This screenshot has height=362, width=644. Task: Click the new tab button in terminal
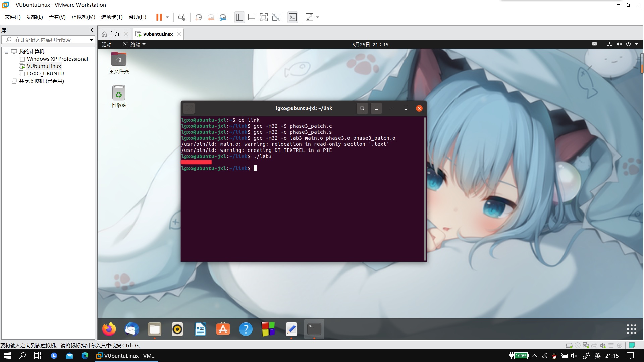click(189, 108)
